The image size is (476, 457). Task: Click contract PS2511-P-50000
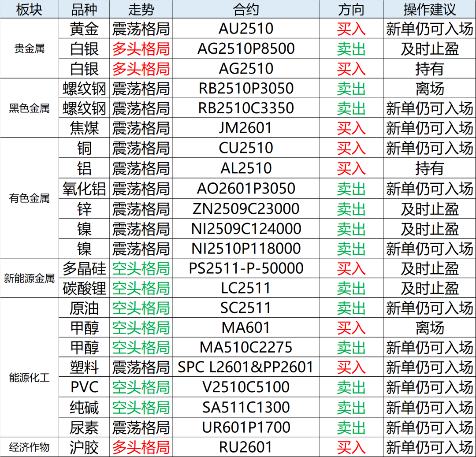tap(245, 268)
